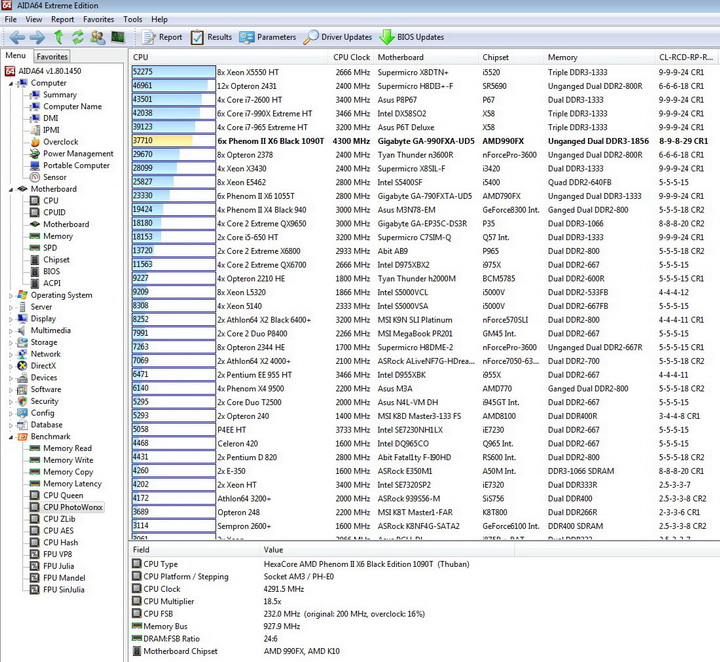Select Overclock in the tree
The image size is (720, 662).
coord(61,142)
